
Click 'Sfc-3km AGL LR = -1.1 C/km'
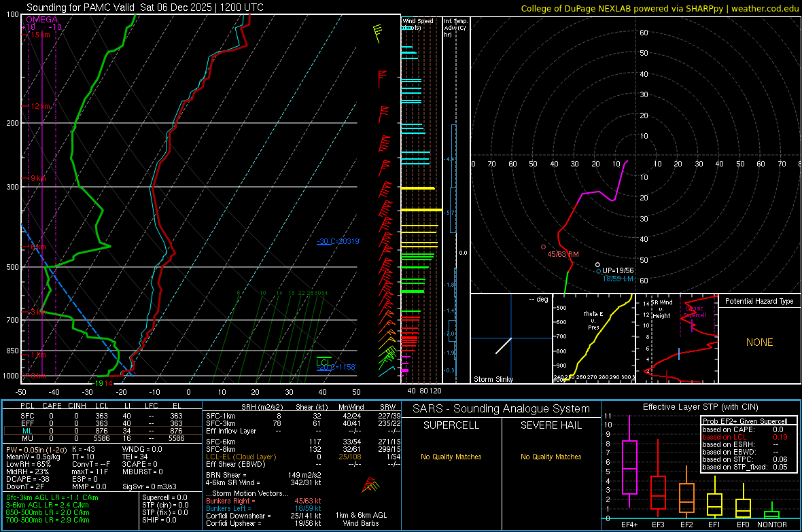coord(52,497)
